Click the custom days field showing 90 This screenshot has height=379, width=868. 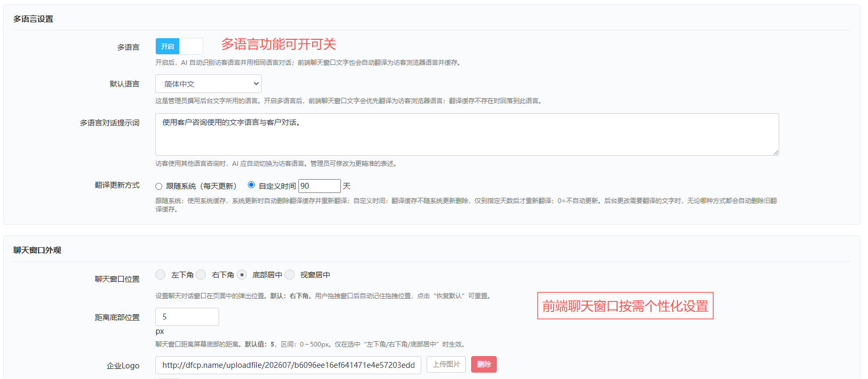pyautogui.click(x=320, y=186)
